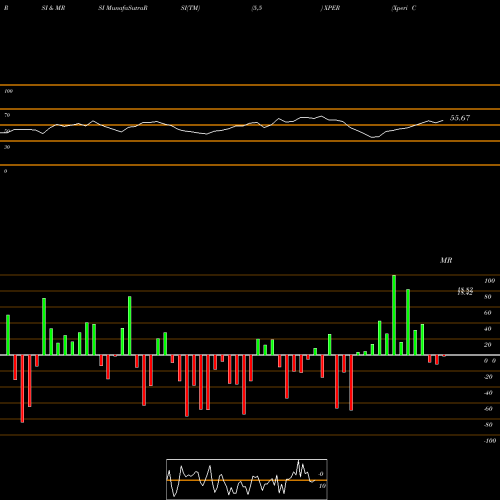Image resolution: width=500 pixels, height=500 pixels.
Task: Click the 'MR' panel title
Action: pos(446,260)
